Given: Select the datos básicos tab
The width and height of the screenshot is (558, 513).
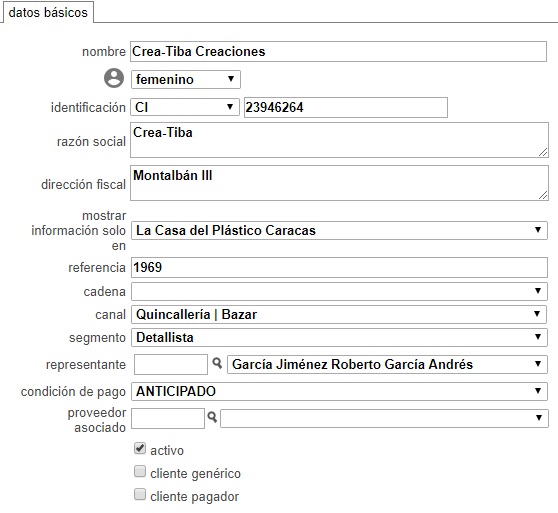Looking at the screenshot, I should (x=48, y=12).
